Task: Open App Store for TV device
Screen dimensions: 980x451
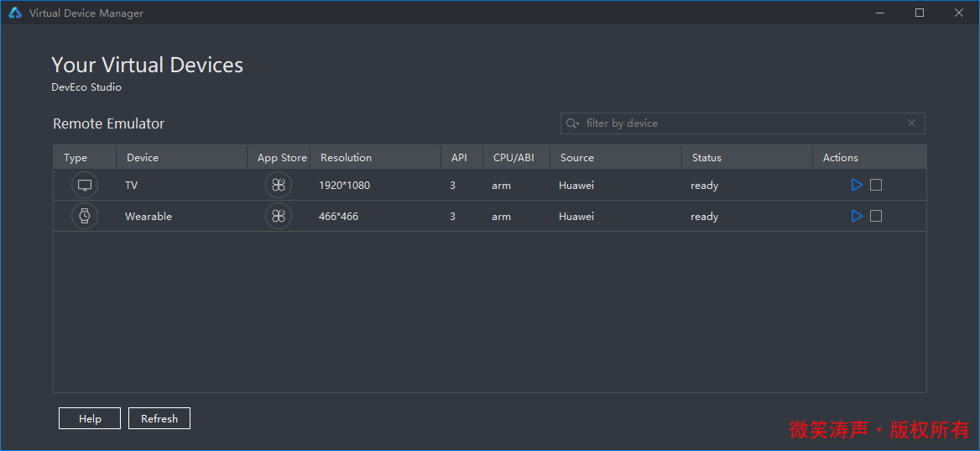Action: click(x=279, y=186)
